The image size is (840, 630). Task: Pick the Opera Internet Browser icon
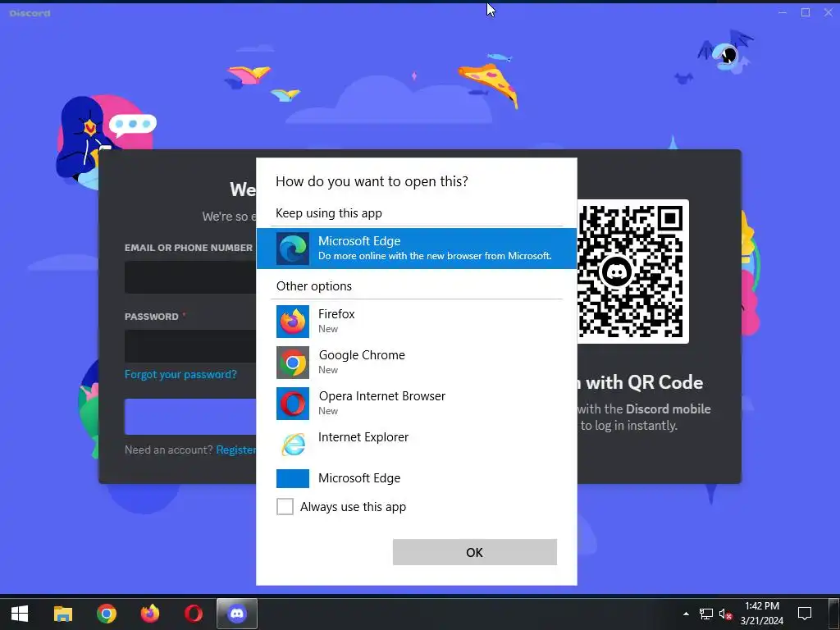[293, 404]
